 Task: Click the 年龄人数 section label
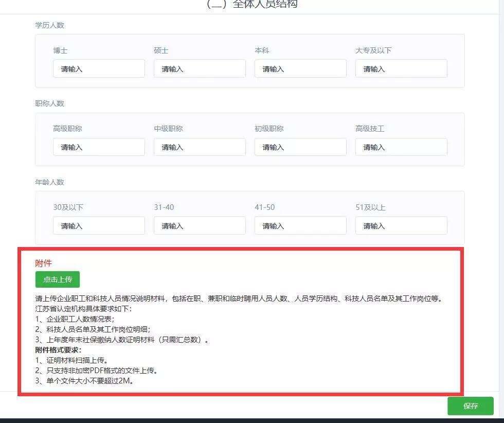pos(49,182)
